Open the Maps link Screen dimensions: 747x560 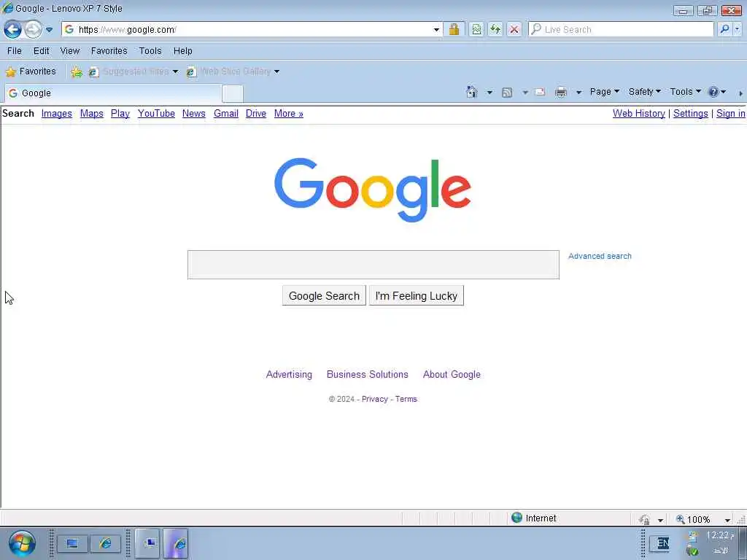91,113
